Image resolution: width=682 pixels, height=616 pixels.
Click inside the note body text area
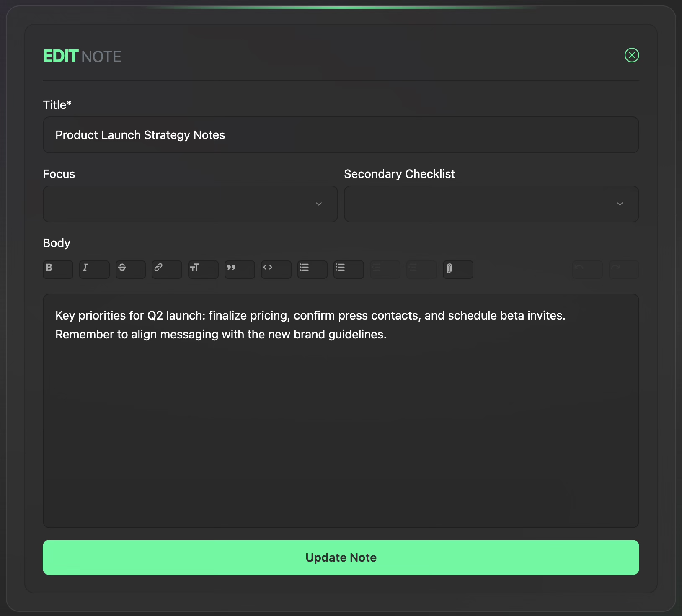pyautogui.click(x=341, y=410)
